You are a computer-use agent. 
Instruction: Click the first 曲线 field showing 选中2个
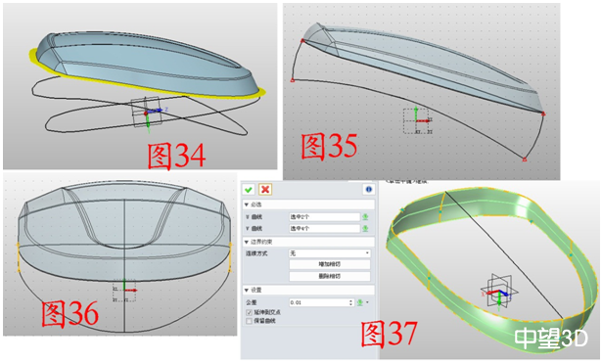coord(324,217)
